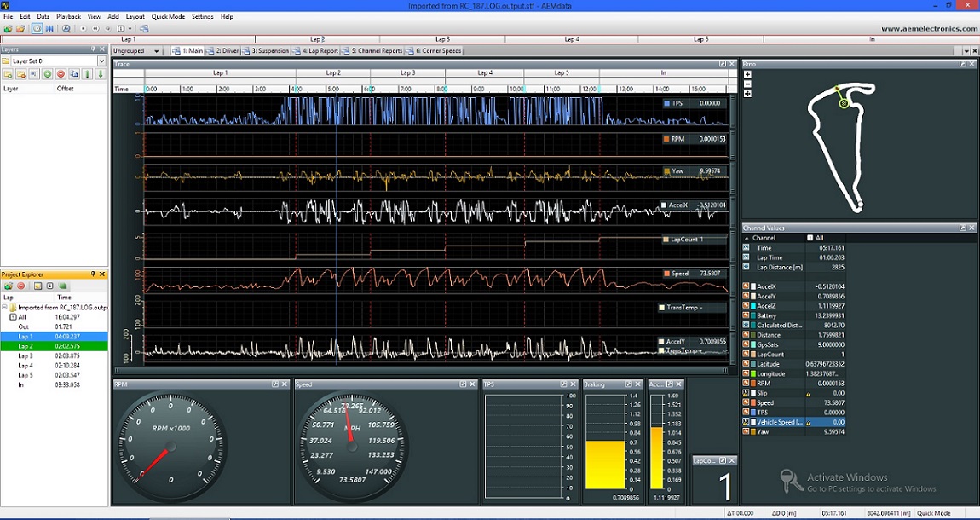Open the small arrow next to playback speed icon
Screen dimensions: 980x520
point(130,29)
